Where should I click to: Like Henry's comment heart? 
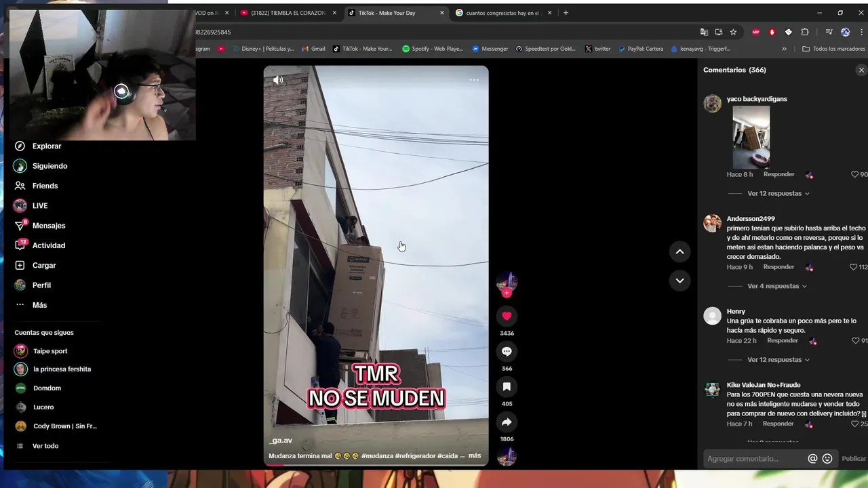coord(856,340)
